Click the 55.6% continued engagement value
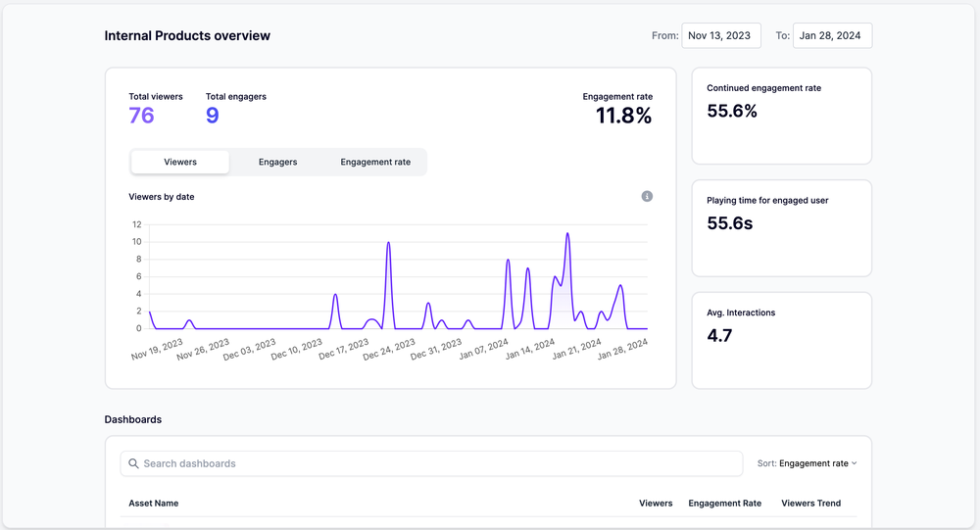 (732, 111)
